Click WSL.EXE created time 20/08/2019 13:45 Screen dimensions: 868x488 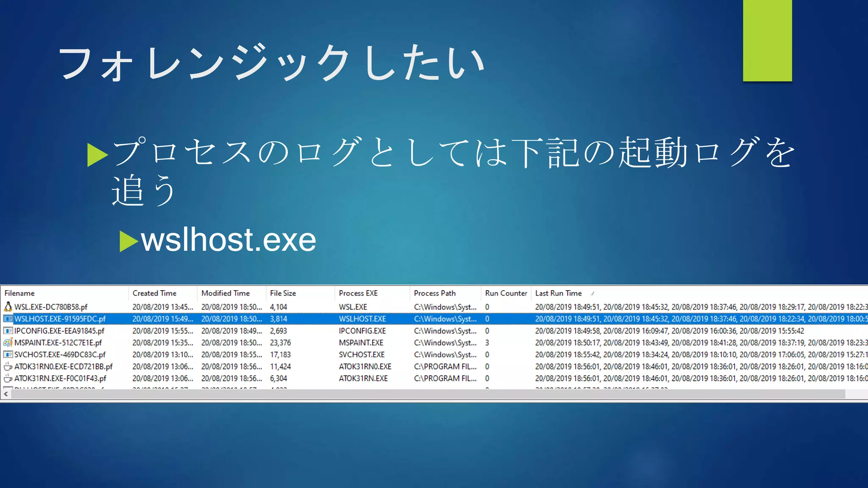point(163,307)
